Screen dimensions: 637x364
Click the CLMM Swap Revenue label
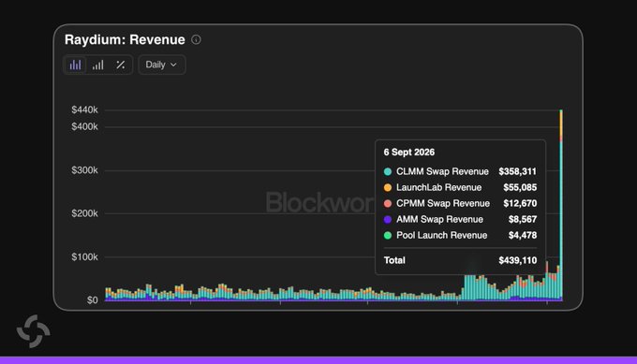442,171
